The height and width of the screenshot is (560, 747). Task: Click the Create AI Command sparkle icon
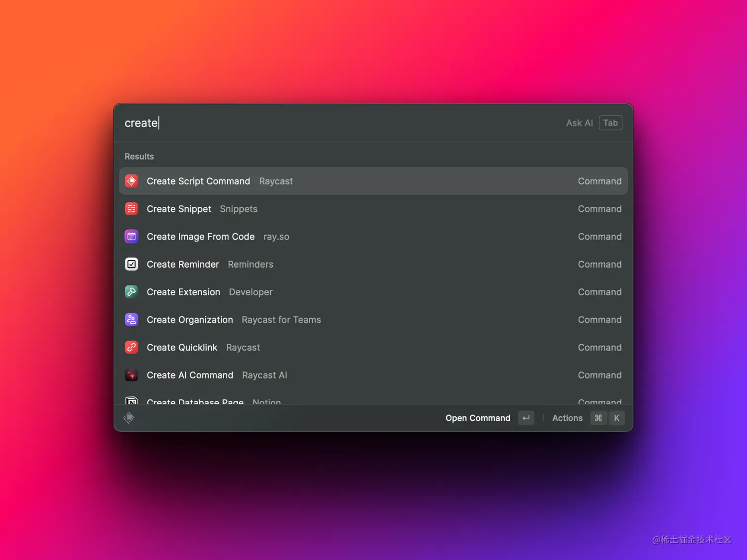(131, 375)
